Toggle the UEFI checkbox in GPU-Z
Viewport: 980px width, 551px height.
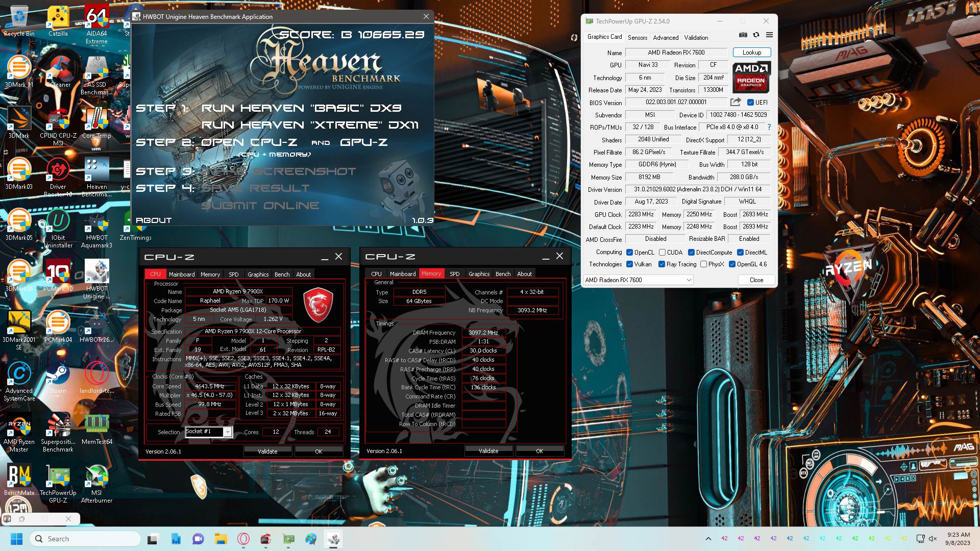click(x=750, y=102)
